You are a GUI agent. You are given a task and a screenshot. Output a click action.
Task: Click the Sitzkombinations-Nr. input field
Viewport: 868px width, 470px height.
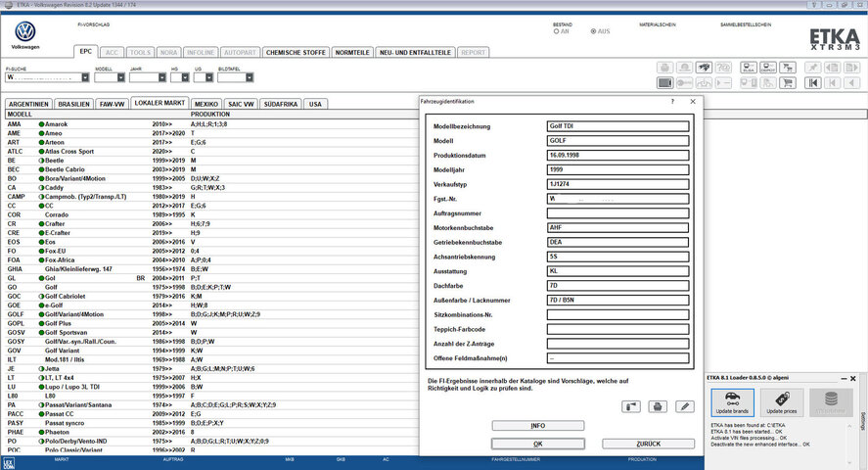pos(617,314)
